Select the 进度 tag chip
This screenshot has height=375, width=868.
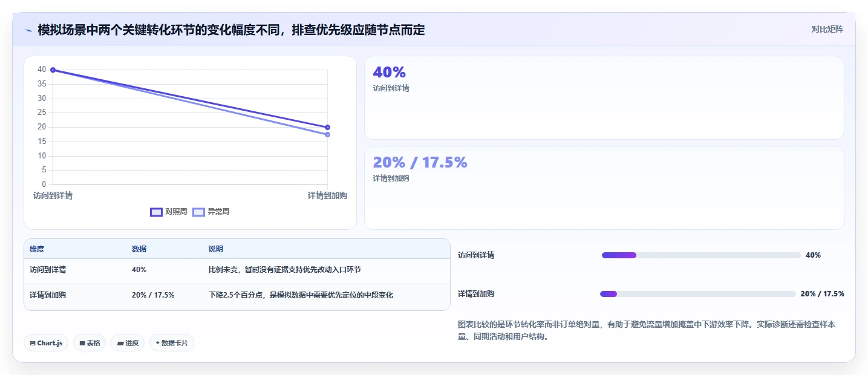pyautogui.click(x=128, y=343)
